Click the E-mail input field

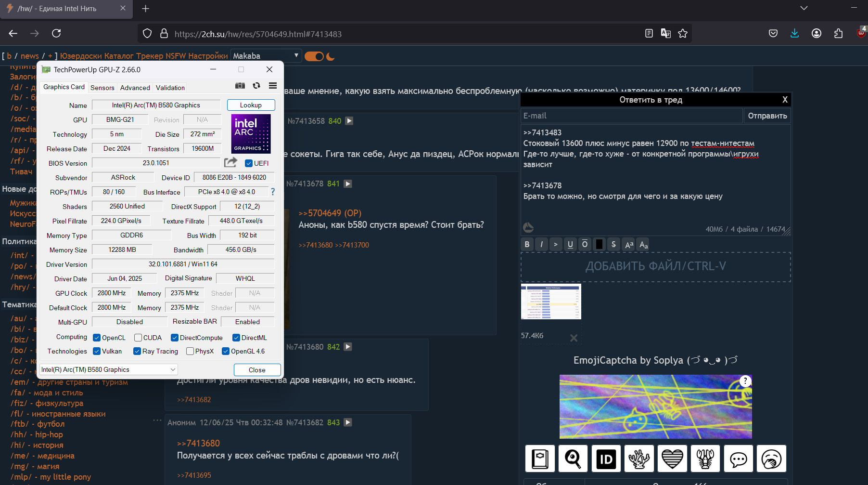click(x=632, y=116)
